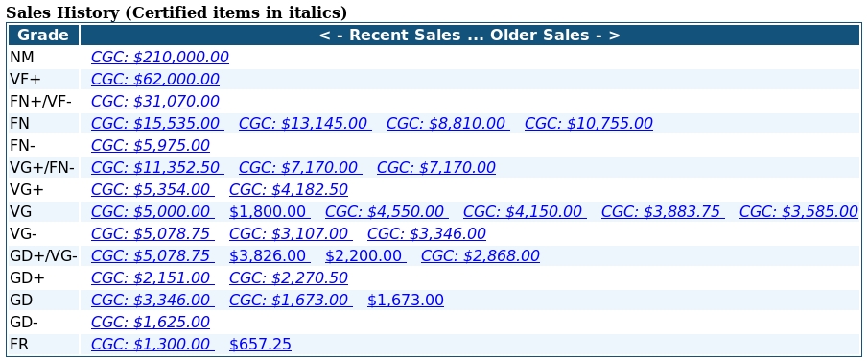View the VG- CGC $3,107.00 sale
The width and height of the screenshot is (868, 361).
coord(291,234)
